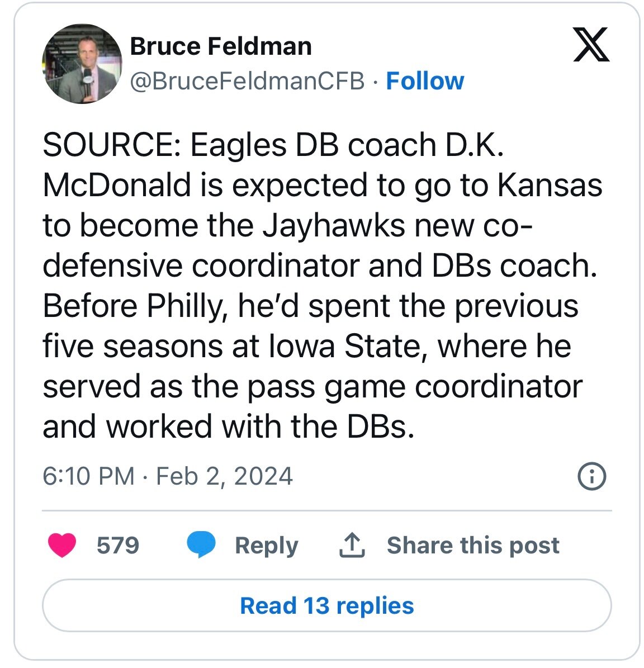
Task: Click the Bruce Feldman display name
Action: coord(221,46)
